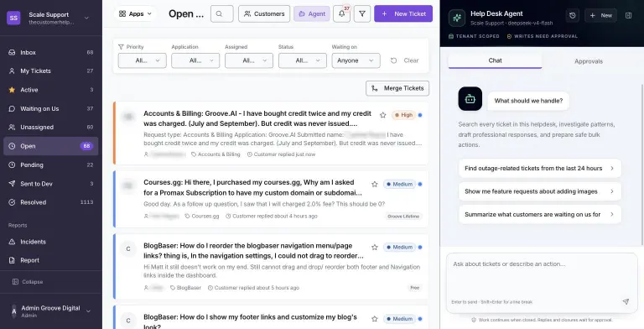Click the send message paper-plane icon
644x329 pixels.
[626, 301]
